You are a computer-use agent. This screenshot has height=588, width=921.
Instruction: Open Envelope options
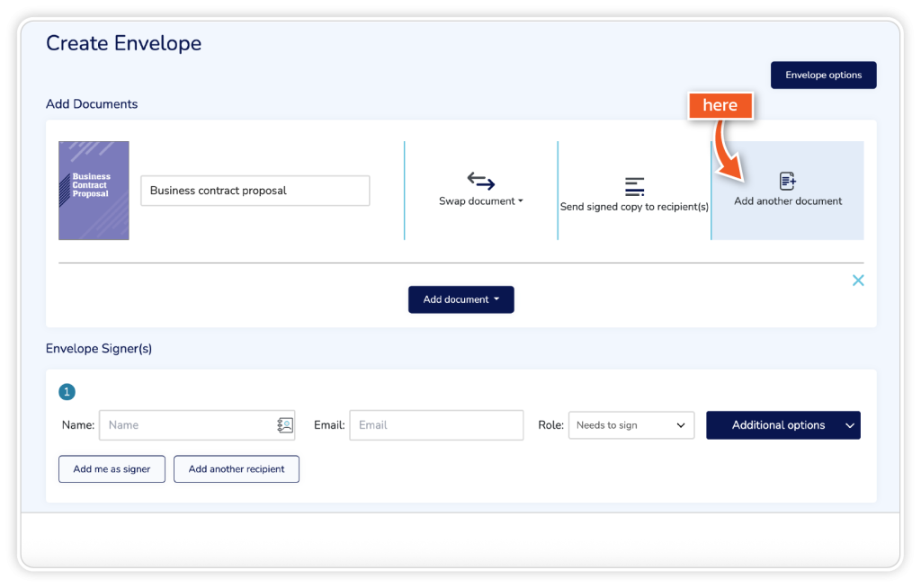(823, 76)
